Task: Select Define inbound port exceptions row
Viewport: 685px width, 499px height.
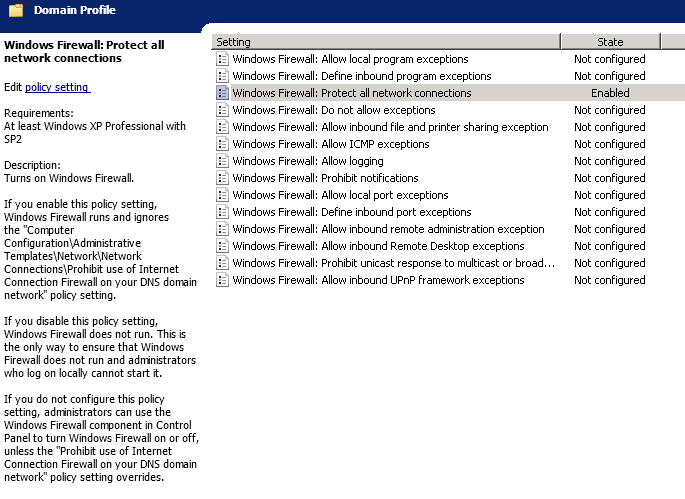Action: pyautogui.click(x=351, y=212)
